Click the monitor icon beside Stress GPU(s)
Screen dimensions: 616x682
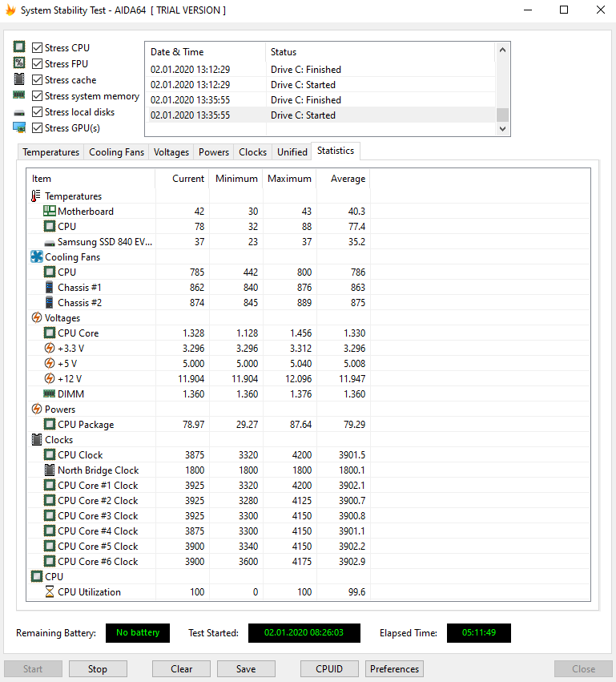[19, 127]
